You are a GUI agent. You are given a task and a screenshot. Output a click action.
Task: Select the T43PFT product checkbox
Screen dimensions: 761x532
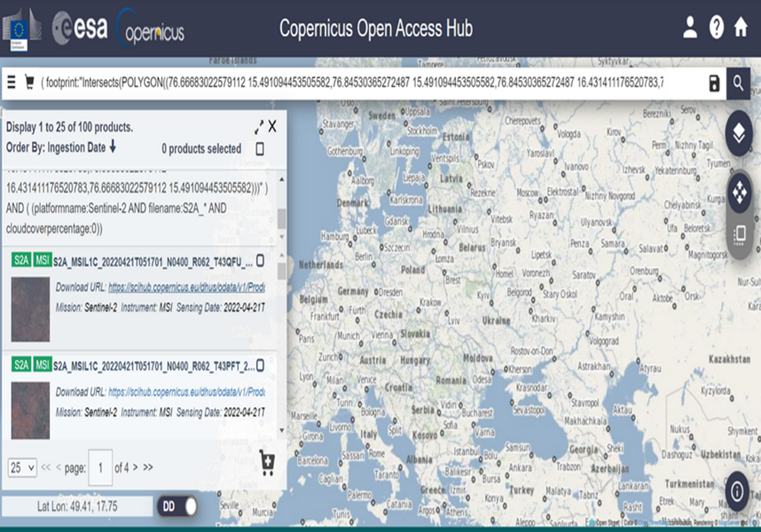260,365
